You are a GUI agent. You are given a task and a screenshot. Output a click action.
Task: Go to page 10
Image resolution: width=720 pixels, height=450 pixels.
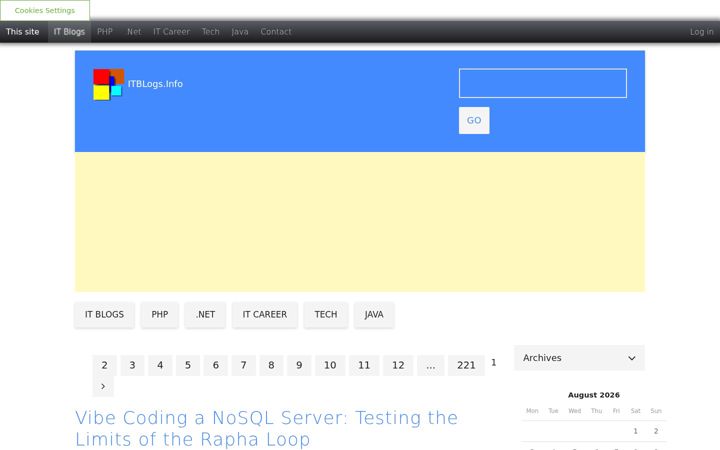[x=330, y=365]
